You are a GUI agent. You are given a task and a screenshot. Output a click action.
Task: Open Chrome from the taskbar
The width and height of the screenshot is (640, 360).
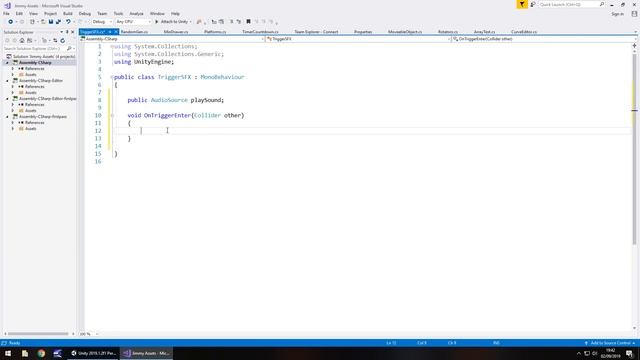coord(41,353)
